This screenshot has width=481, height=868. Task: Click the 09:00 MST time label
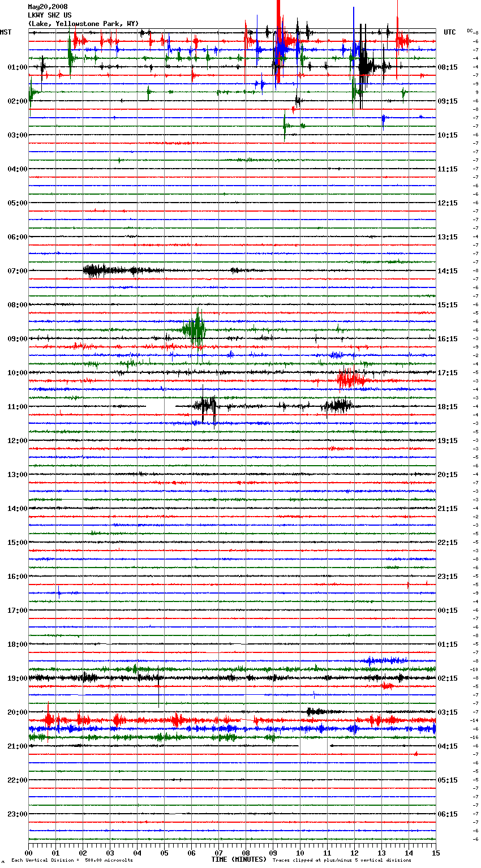[18, 339]
